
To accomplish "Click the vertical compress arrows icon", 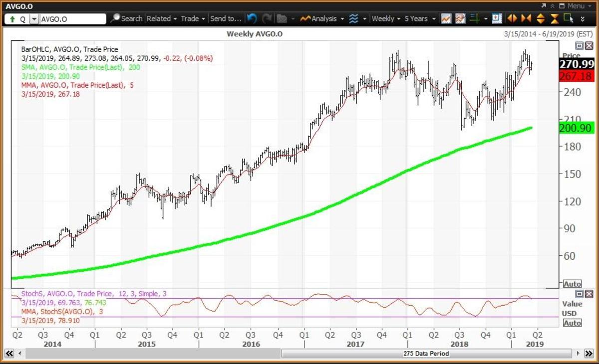I will click(555, 18).
